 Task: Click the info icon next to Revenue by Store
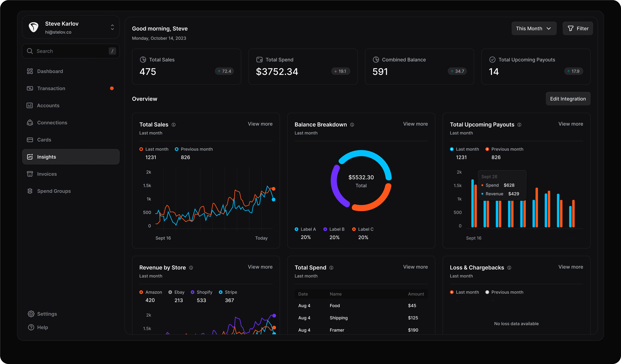click(x=191, y=268)
